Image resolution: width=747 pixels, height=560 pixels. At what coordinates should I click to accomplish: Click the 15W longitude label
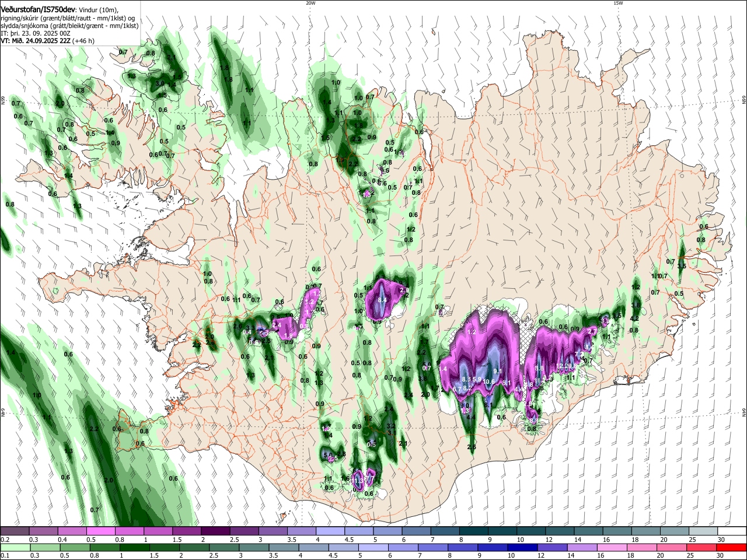point(618,3)
